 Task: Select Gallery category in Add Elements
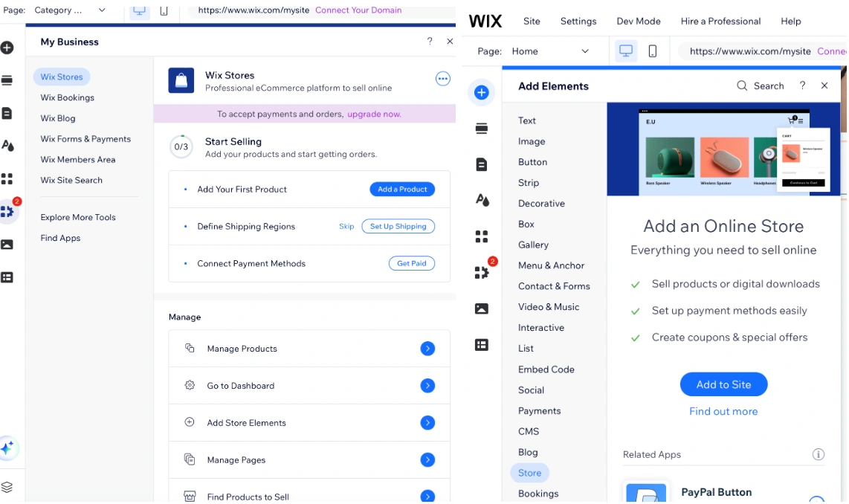pos(533,245)
